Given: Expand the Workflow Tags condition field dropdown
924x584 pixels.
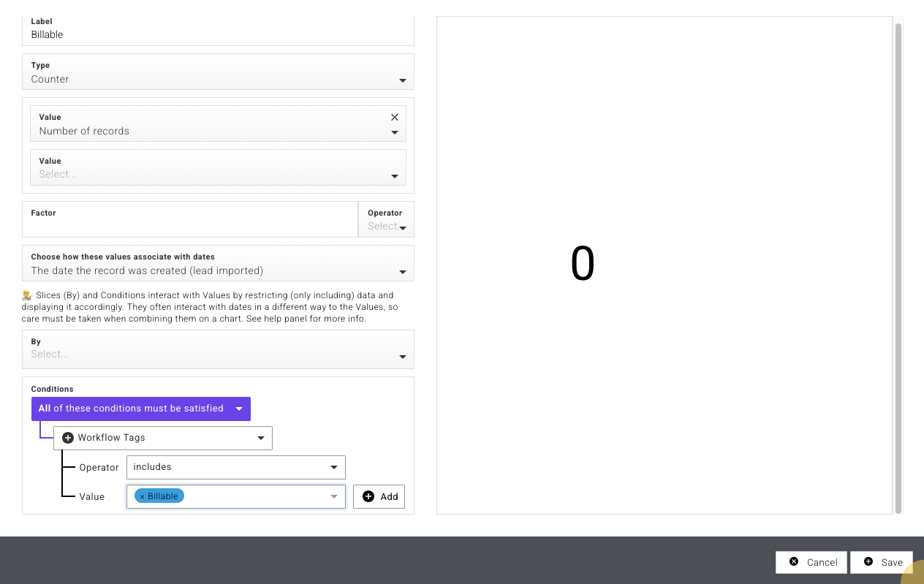Looking at the screenshot, I should click(x=261, y=438).
